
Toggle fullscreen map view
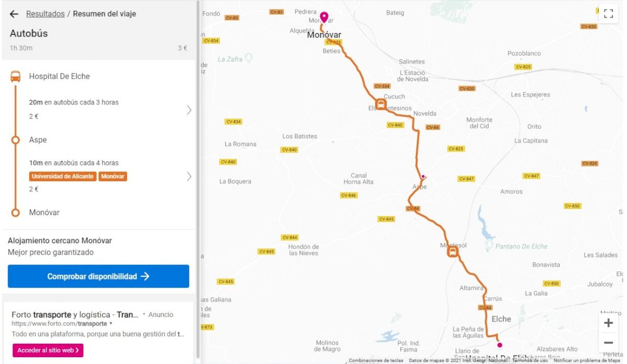coord(608,14)
